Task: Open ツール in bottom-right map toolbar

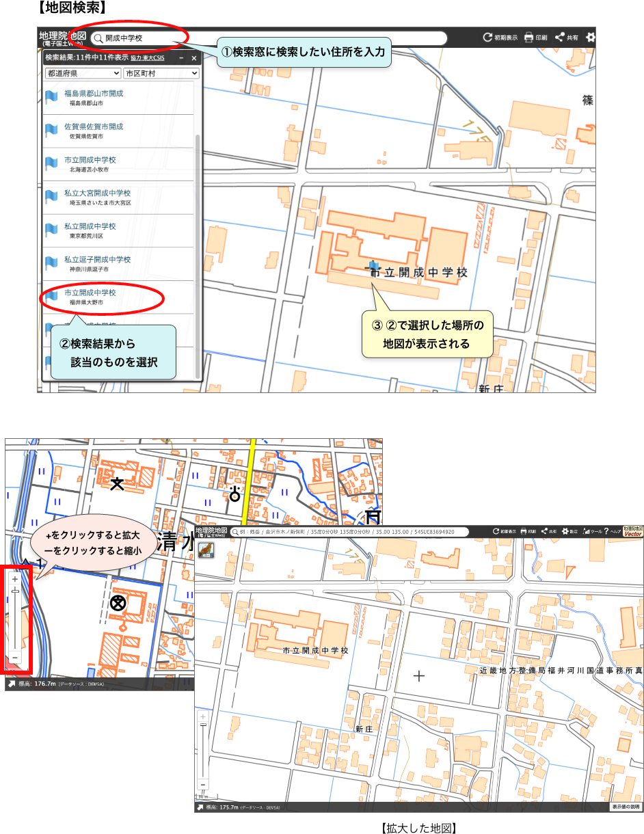Action: pos(587,531)
